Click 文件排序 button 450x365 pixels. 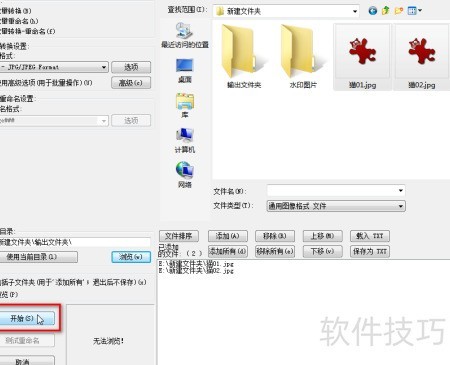click(179, 236)
